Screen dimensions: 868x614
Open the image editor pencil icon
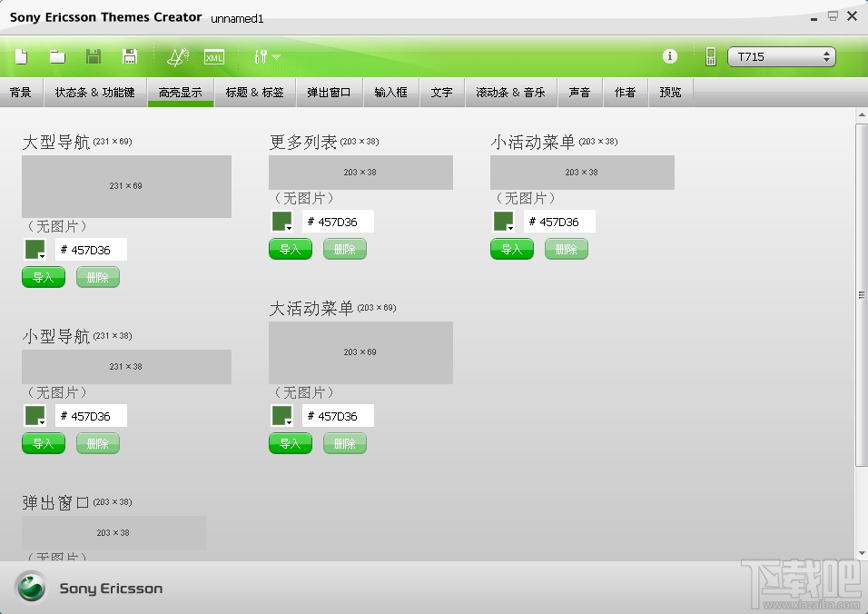pyautogui.click(x=178, y=56)
